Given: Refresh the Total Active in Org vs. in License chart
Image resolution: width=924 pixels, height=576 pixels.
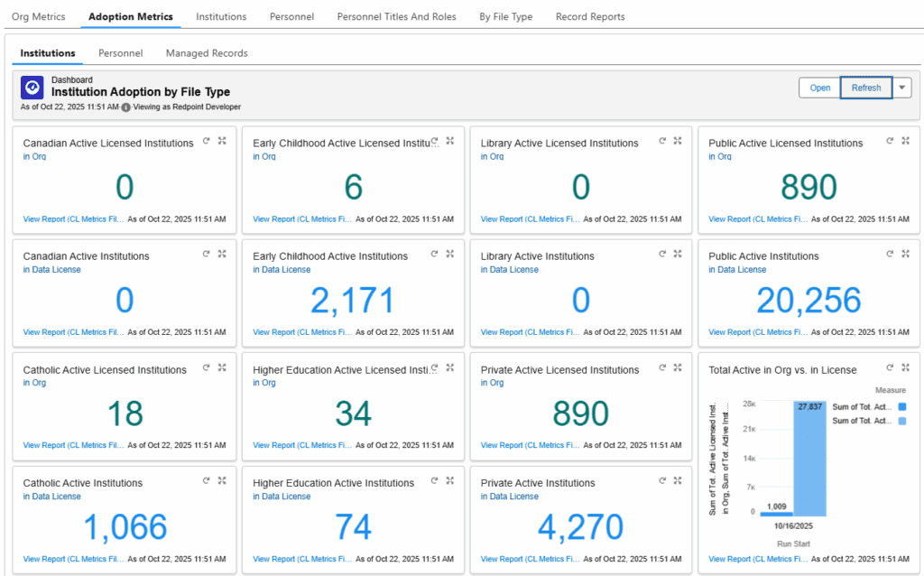Looking at the screenshot, I should point(889,367).
